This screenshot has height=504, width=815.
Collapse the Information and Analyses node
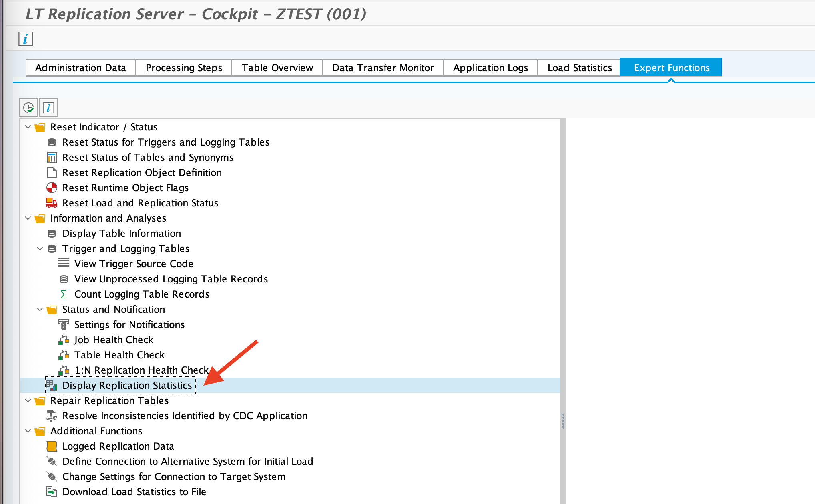tap(28, 218)
